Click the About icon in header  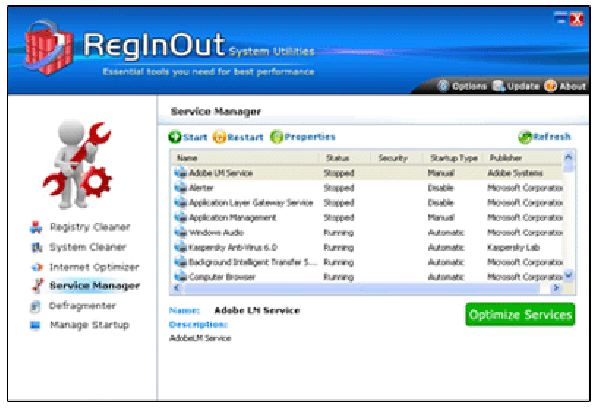pos(550,86)
